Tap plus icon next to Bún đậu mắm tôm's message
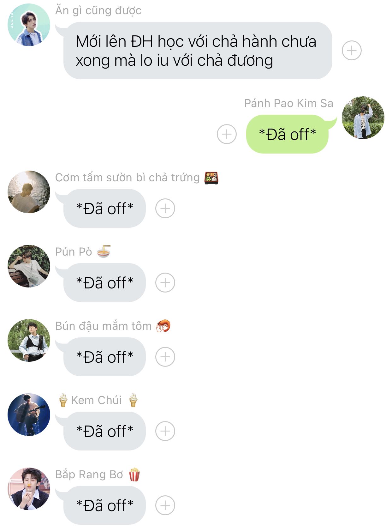The height and width of the screenshot is (532, 392). (x=165, y=357)
